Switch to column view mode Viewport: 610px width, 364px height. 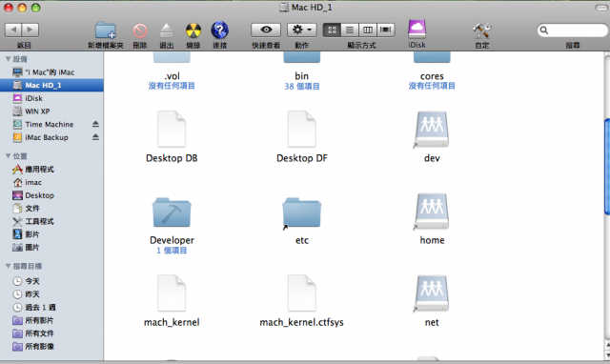(368, 30)
